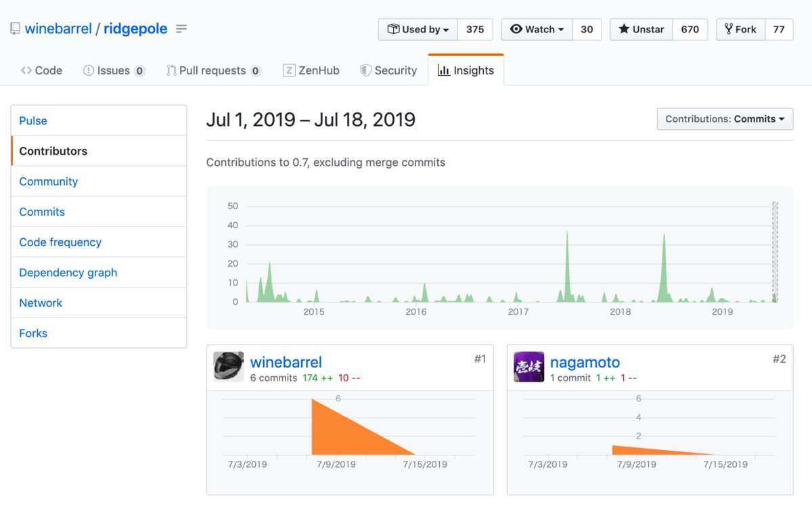
Task: Click the #1 rank on winebarrel's card
Action: tap(480, 359)
